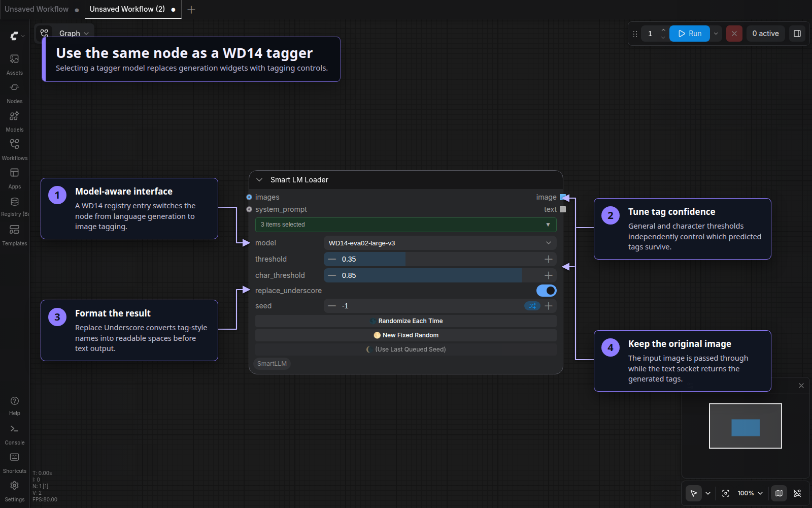Open the canvas tool mode dropdown

(x=708, y=493)
